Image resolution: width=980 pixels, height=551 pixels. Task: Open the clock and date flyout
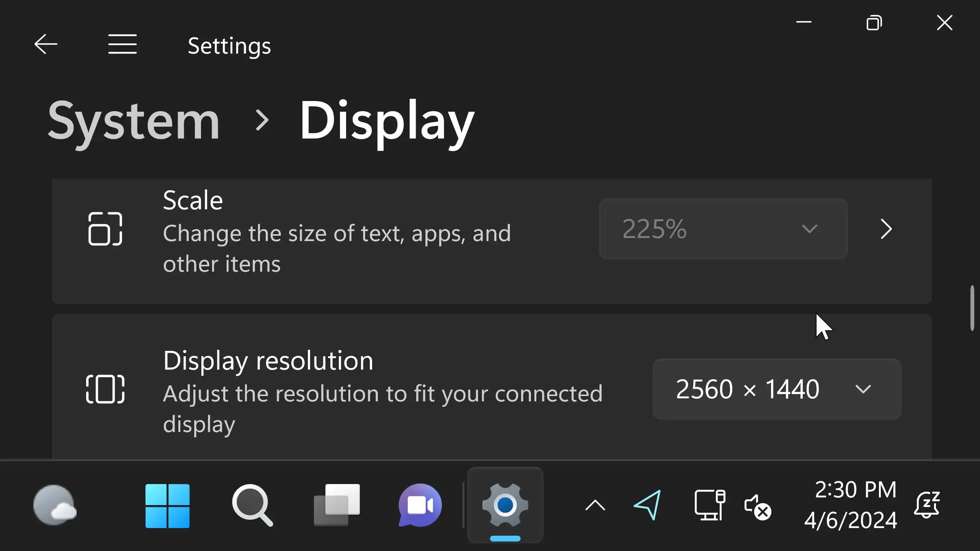coord(851,505)
